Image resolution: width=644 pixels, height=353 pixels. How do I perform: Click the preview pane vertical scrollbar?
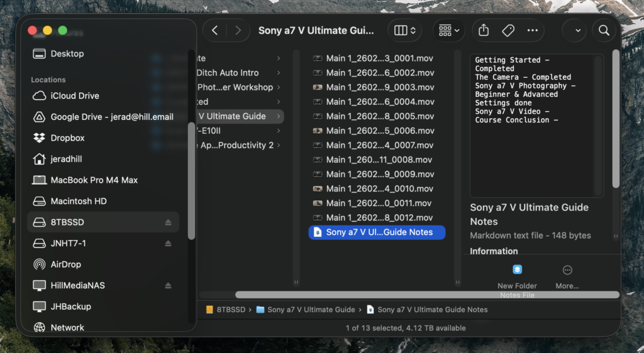615,119
